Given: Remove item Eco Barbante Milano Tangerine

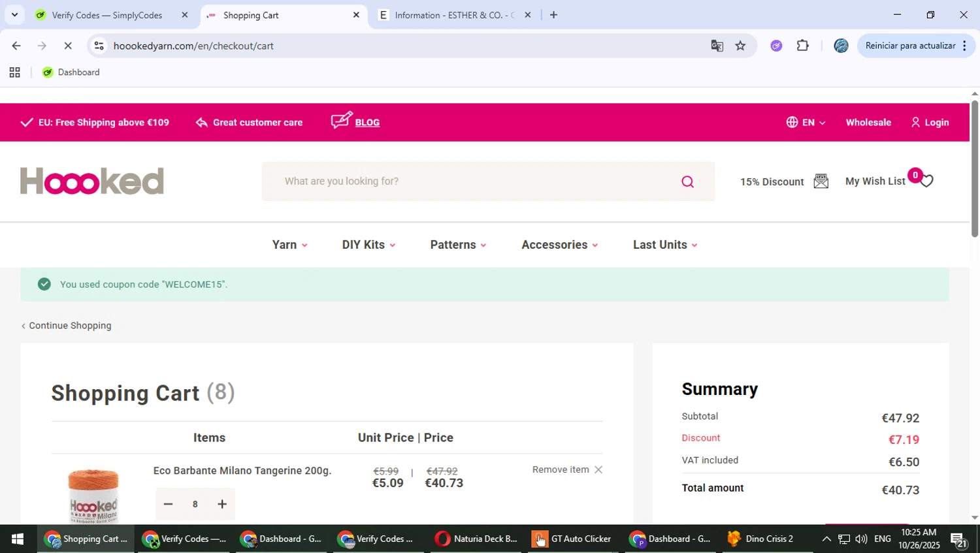Looking at the screenshot, I should pyautogui.click(x=567, y=469).
